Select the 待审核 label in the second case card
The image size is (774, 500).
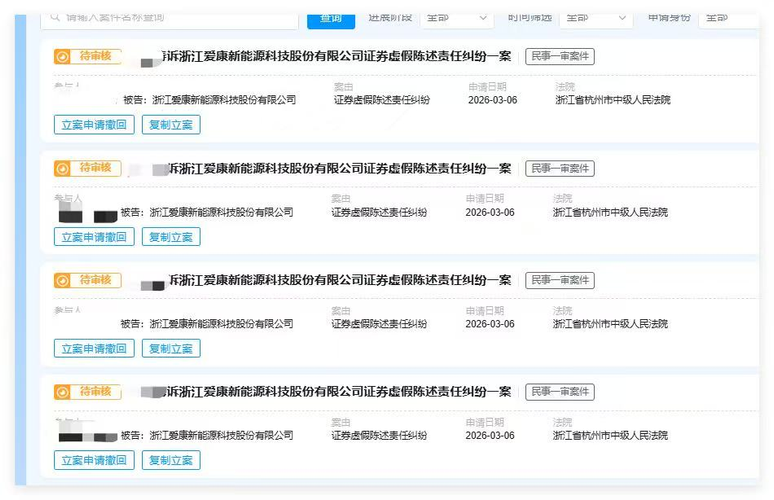click(95, 168)
